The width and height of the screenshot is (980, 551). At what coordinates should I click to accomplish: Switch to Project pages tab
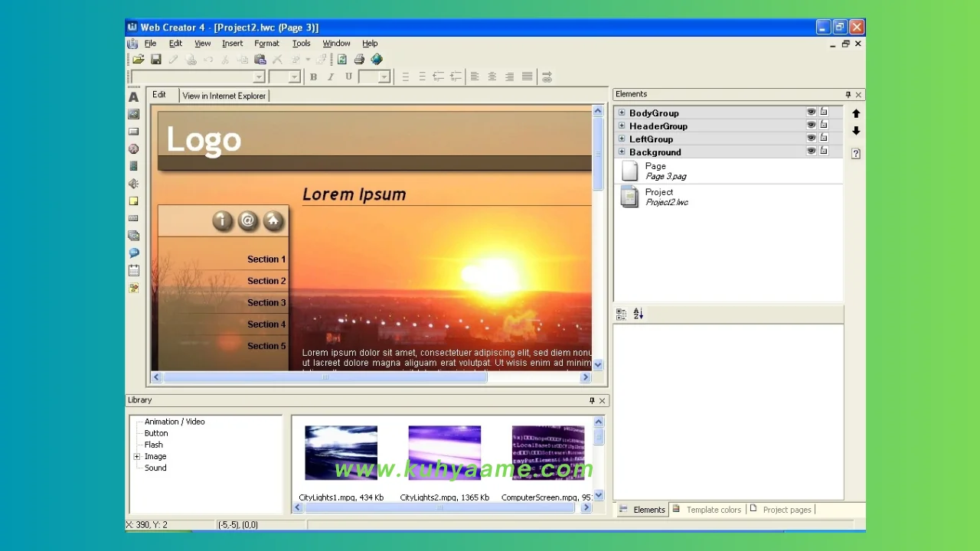[781, 510]
